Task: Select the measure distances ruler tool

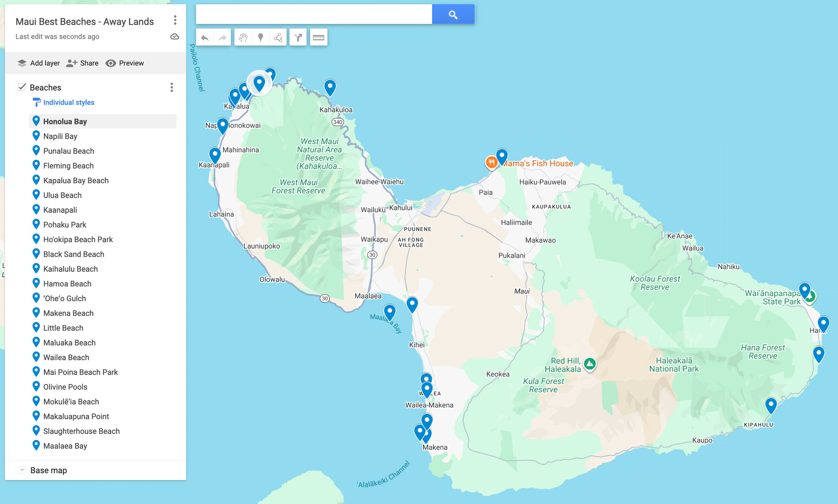Action: 318,38
